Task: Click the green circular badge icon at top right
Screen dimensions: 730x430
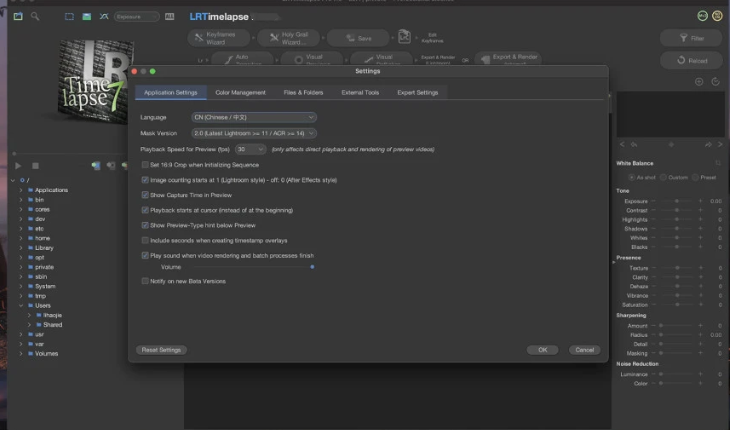Action: coord(703,16)
